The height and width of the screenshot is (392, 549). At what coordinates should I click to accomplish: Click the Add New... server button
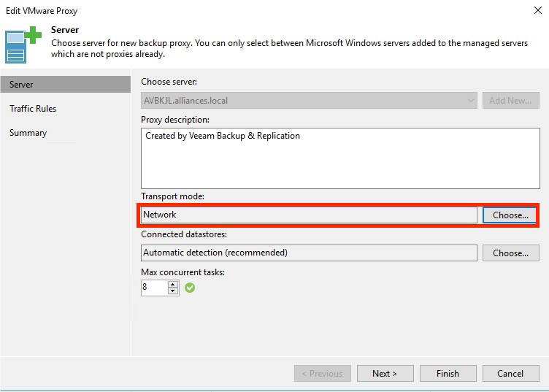[510, 100]
